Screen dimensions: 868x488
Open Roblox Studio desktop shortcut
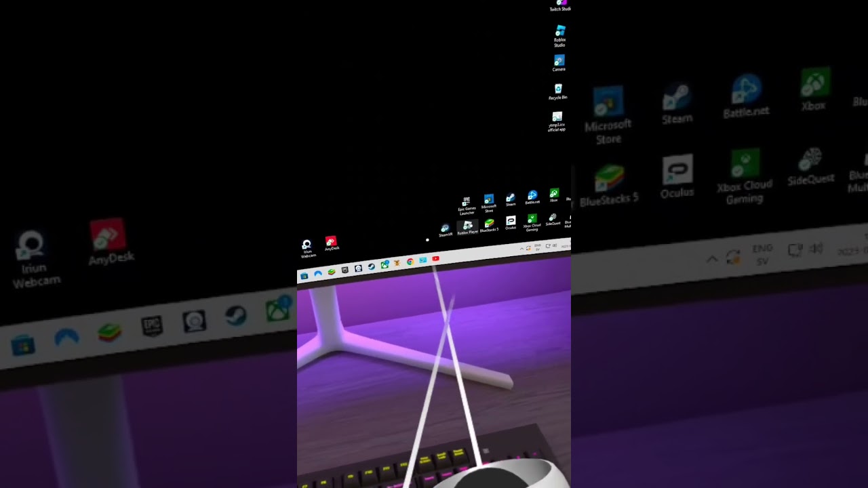559,35
